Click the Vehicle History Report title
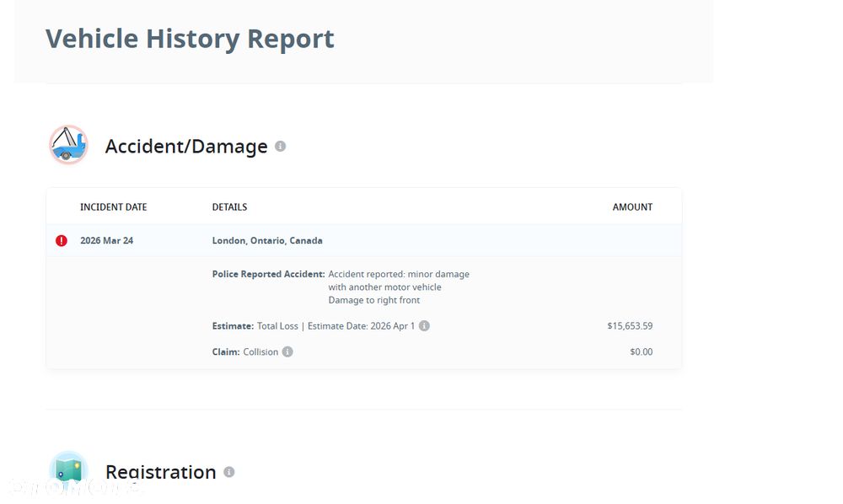 (x=190, y=39)
